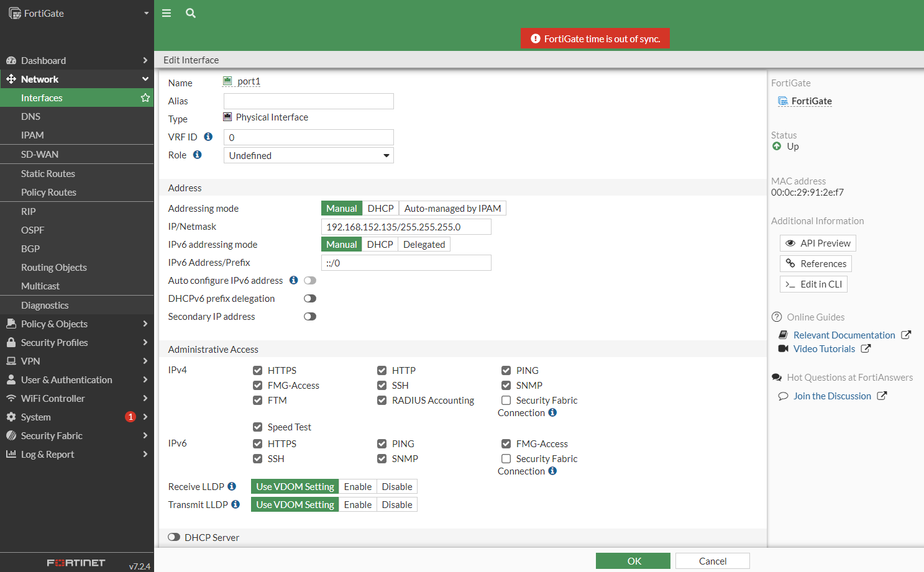Open API Preview
This screenshot has width=924, height=572.
818,243
